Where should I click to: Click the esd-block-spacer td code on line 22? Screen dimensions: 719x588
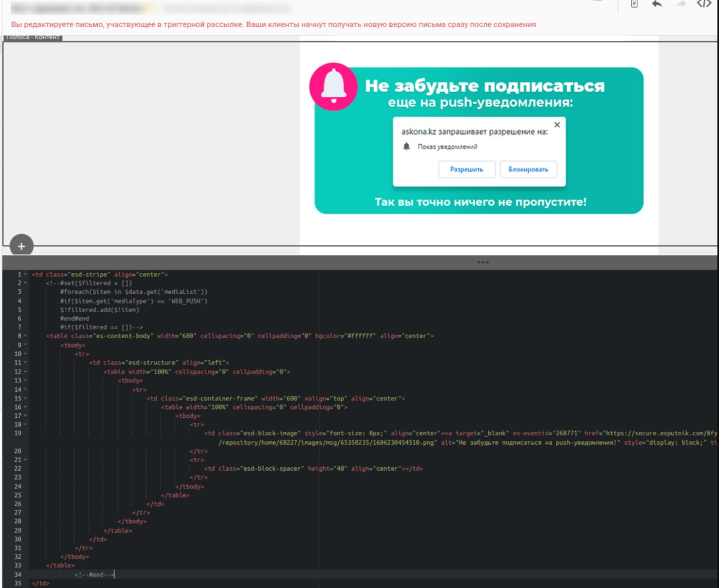[313, 468]
